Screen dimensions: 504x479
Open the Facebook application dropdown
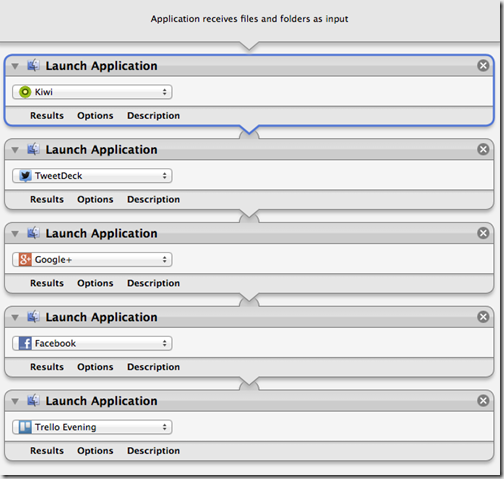coord(92,343)
